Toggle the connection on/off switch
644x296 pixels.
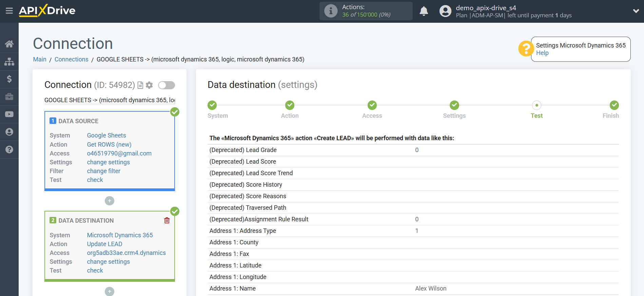[x=167, y=85]
